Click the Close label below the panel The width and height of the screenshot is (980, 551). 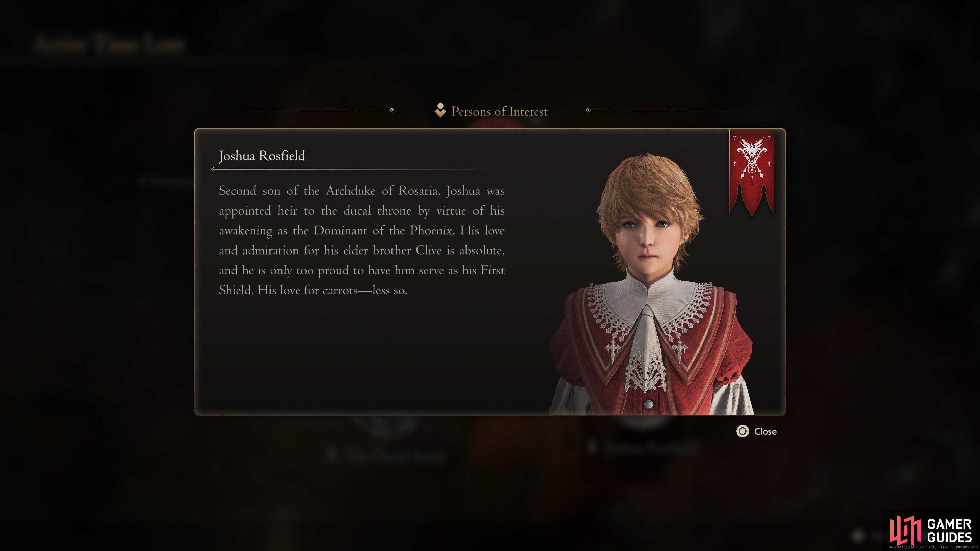[x=765, y=432]
